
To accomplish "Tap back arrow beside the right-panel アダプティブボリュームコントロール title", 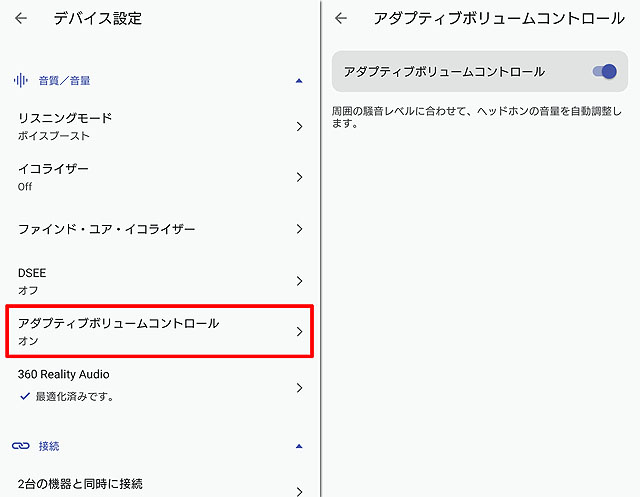I will point(341,18).
